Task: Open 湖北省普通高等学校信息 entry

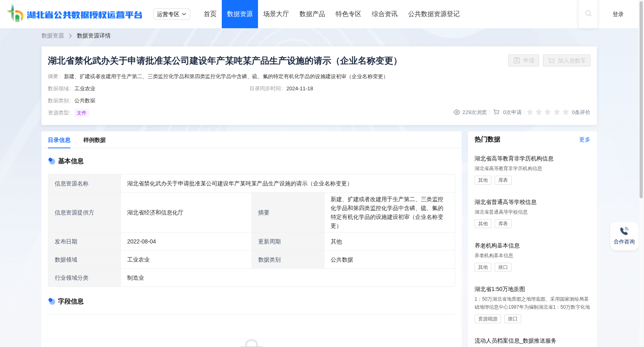Action: (506, 202)
